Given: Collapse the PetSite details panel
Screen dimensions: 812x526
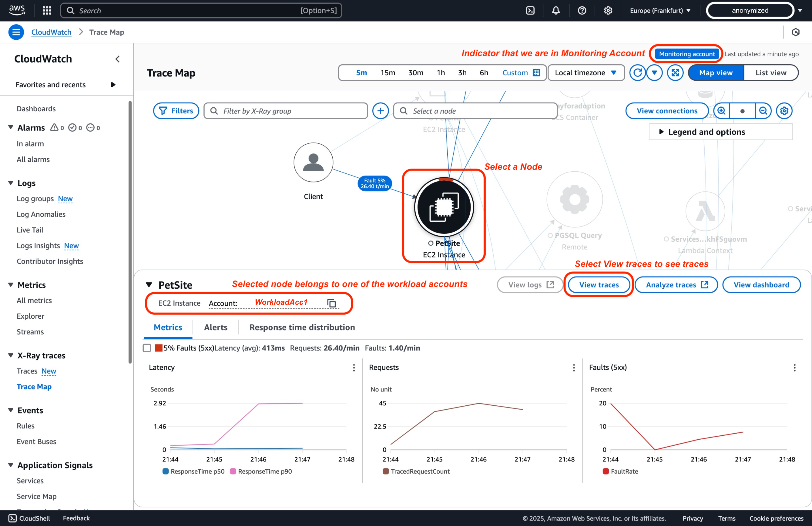Looking at the screenshot, I should [x=149, y=284].
